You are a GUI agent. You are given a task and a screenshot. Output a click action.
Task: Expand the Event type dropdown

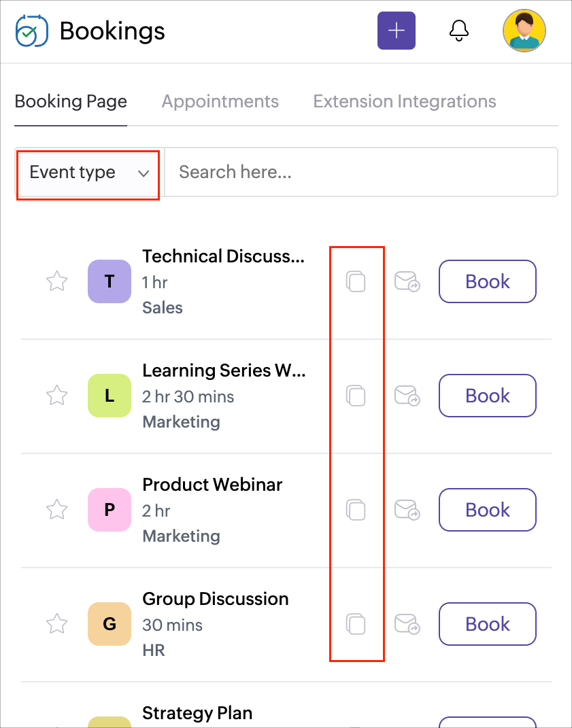[x=88, y=173]
